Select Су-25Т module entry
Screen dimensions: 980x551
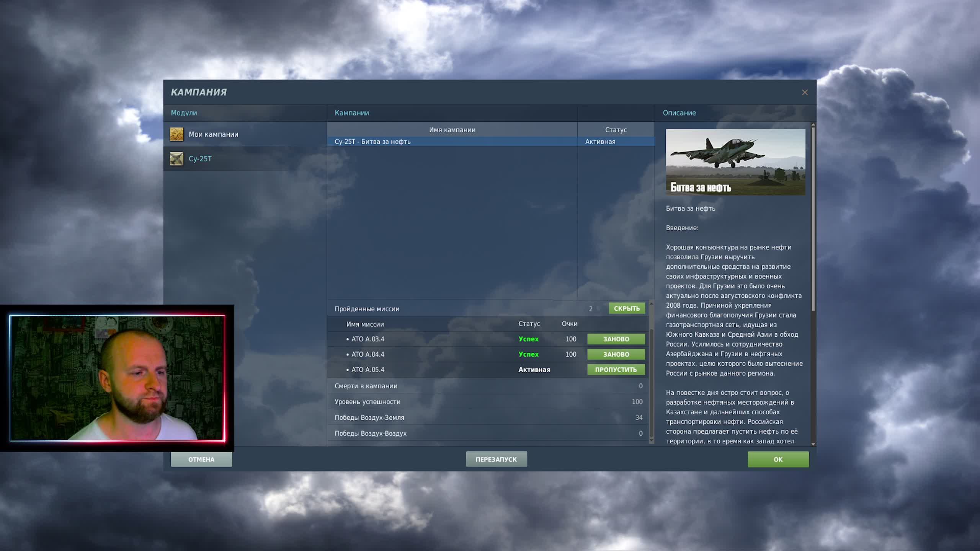pos(200,159)
